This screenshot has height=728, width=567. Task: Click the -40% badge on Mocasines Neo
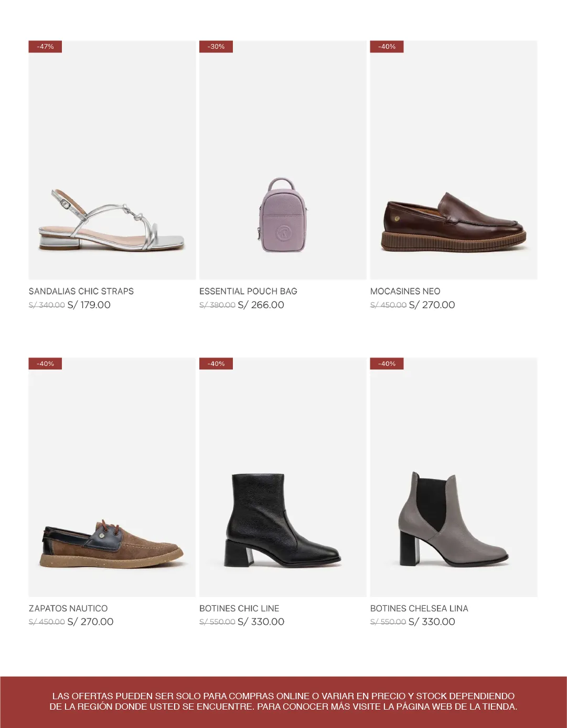[387, 47]
